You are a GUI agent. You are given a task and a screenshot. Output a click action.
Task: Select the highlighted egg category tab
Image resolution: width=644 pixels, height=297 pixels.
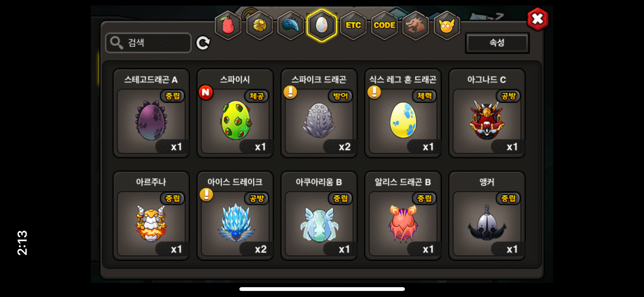pos(322,25)
